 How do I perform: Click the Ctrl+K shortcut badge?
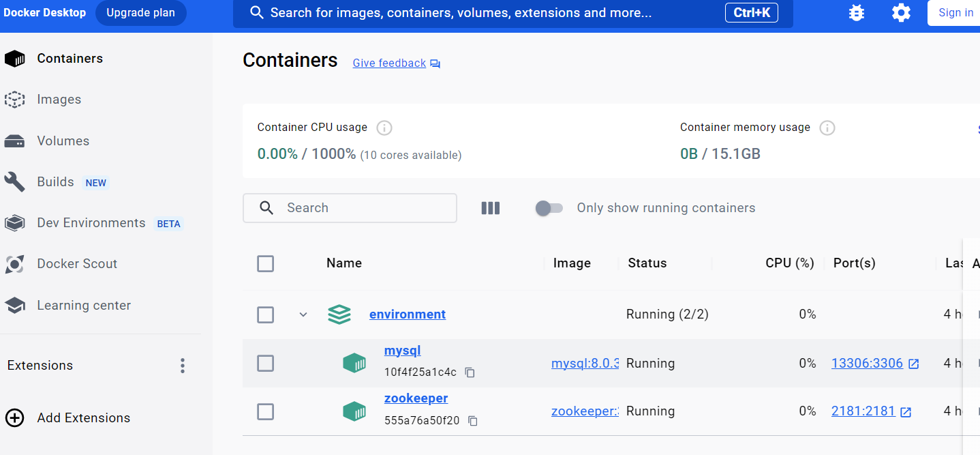pyautogui.click(x=752, y=13)
